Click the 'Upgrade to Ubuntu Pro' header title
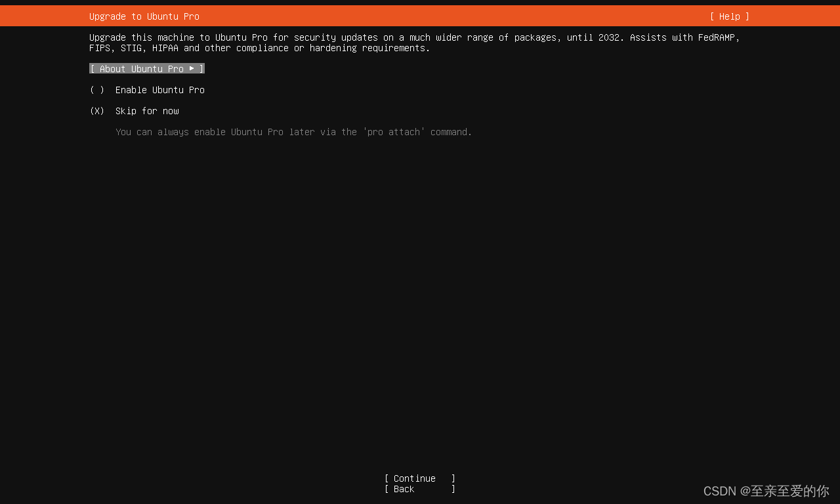The image size is (840, 504). tap(144, 16)
